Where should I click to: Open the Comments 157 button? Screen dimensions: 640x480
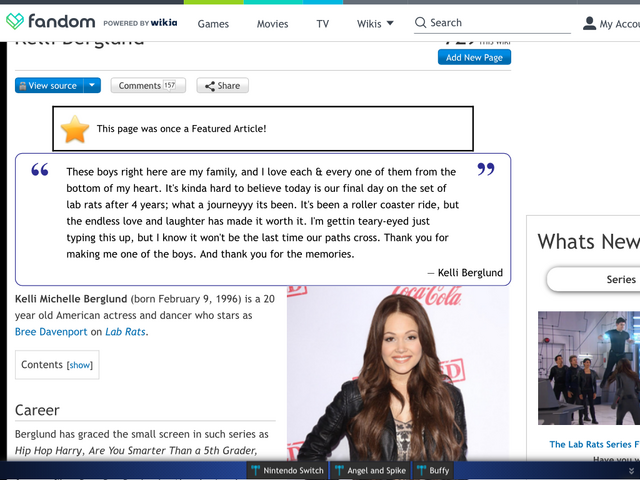point(148,86)
